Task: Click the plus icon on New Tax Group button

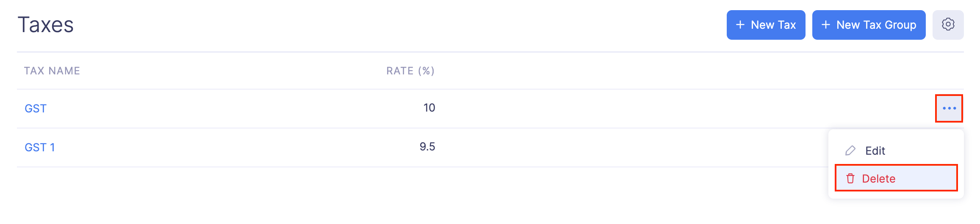Action: point(825,25)
